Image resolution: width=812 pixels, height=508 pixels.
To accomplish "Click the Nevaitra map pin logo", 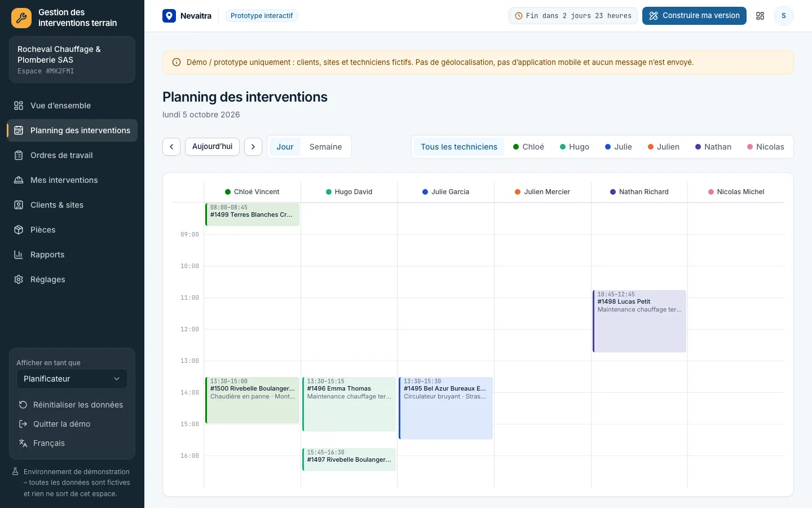I will (169, 16).
